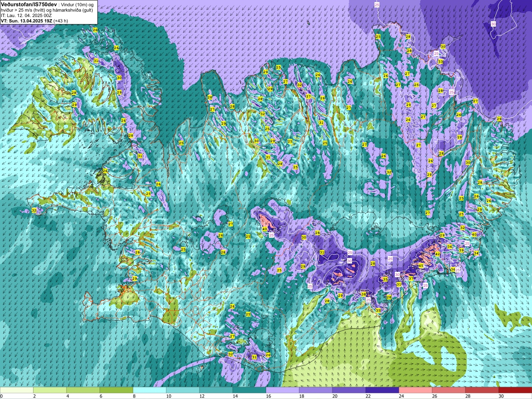Click the "26" tick label on the color scale
532x399 pixels.
tap(434, 396)
